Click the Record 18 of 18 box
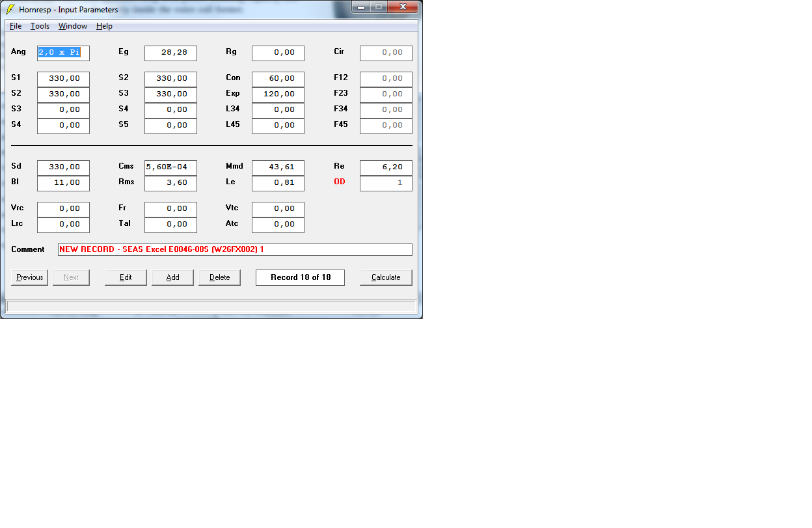 coord(300,277)
